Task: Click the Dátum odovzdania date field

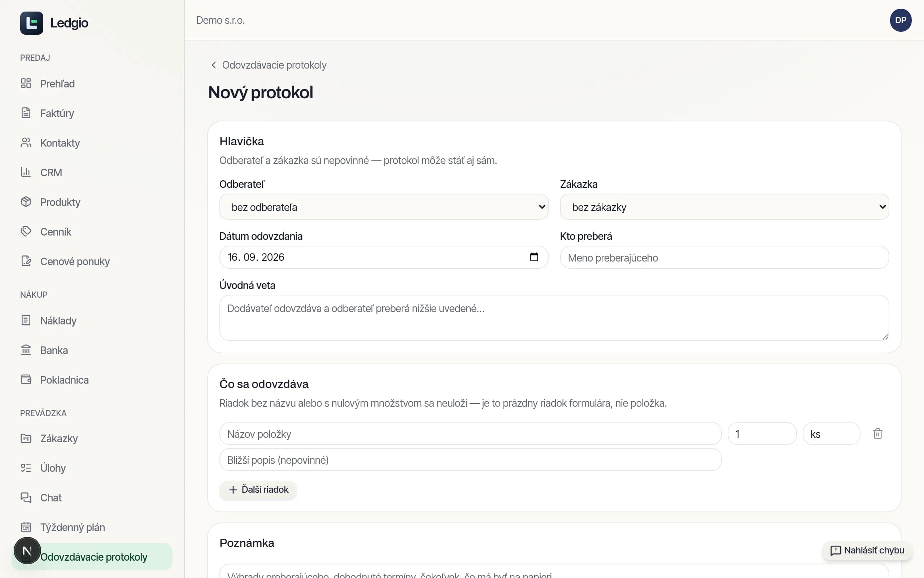Action: tap(384, 257)
